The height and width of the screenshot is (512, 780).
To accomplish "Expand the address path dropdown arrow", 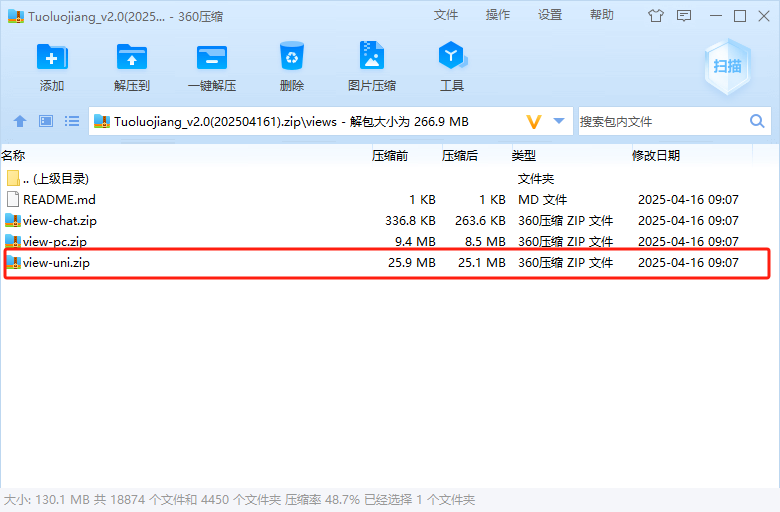I will point(559,121).
